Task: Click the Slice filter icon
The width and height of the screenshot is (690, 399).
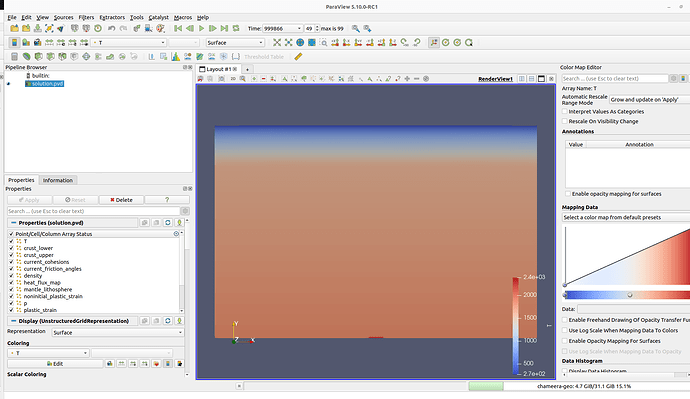Action: (50, 57)
